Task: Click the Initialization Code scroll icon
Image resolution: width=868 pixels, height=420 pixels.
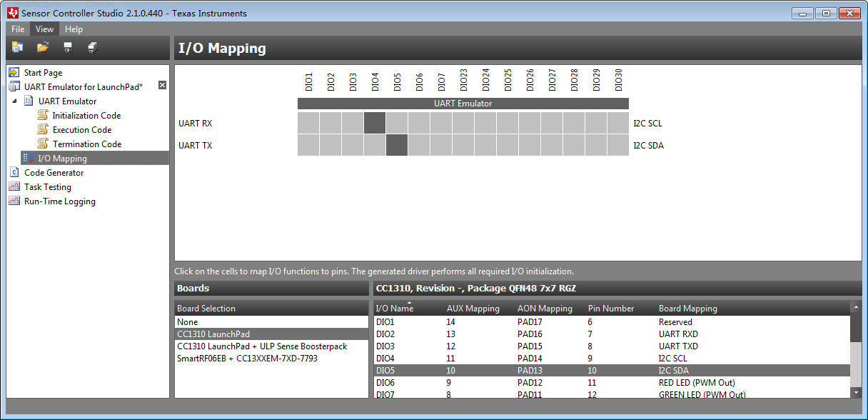Action: coord(43,116)
